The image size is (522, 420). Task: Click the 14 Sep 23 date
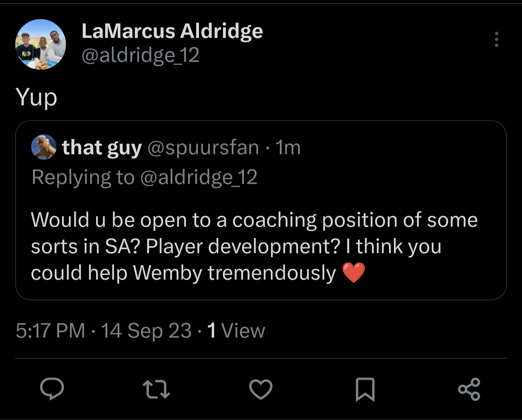[x=146, y=330]
